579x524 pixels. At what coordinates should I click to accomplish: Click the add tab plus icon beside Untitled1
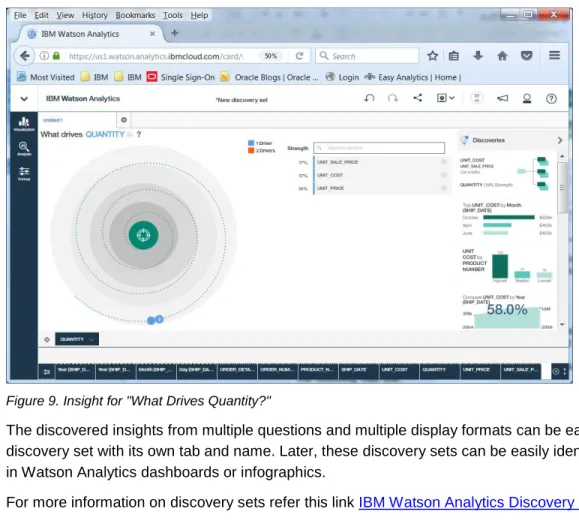tap(124, 120)
